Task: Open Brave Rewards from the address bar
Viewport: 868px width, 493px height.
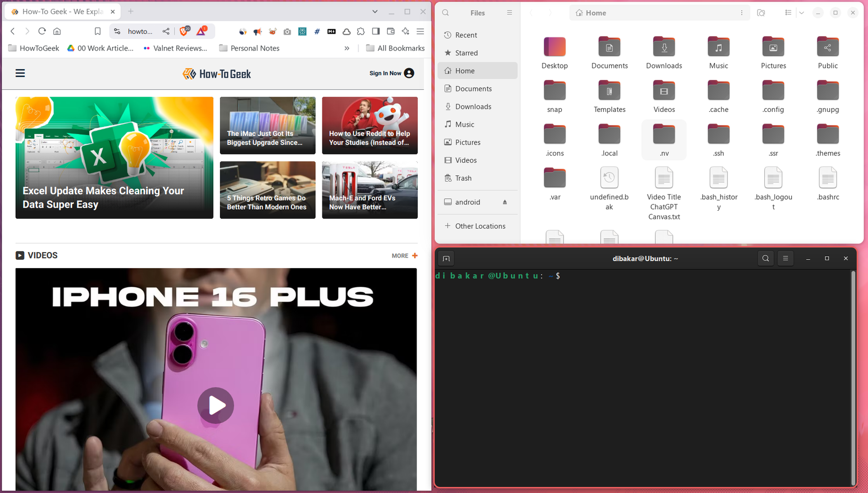Action: (x=201, y=31)
